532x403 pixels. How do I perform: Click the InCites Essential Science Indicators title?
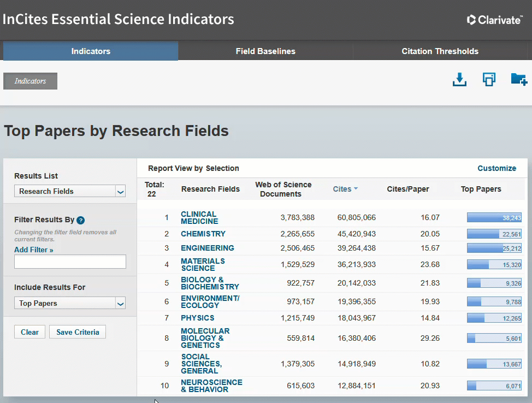(118, 19)
